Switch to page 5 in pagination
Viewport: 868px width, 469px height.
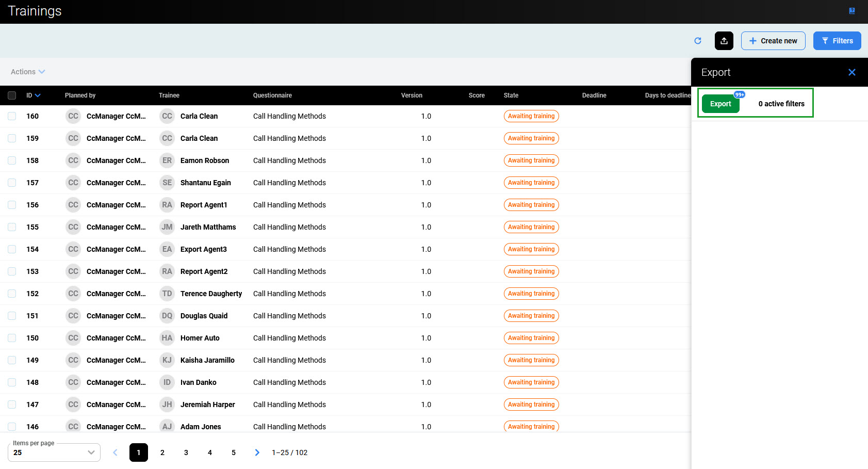tap(234, 452)
